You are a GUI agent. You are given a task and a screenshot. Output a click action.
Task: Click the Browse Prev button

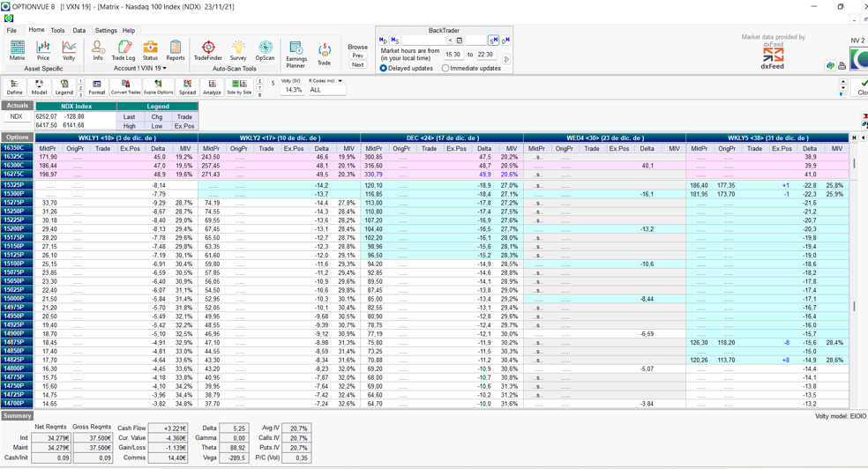(x=357, y=56)
